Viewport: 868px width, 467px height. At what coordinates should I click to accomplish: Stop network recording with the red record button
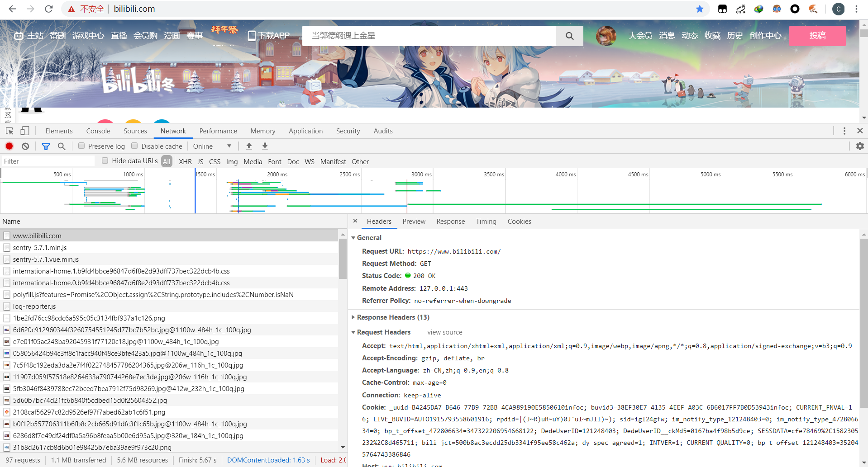tap(9, 146)
